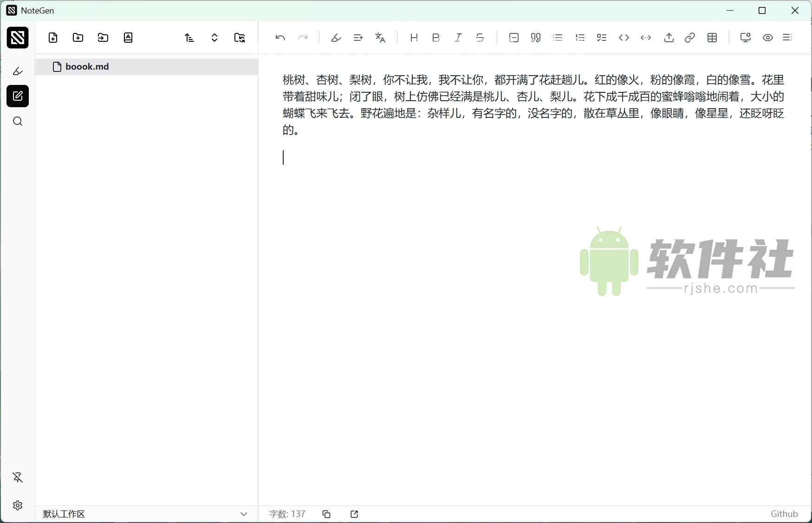Toggle bold formatting

[436, 38]
